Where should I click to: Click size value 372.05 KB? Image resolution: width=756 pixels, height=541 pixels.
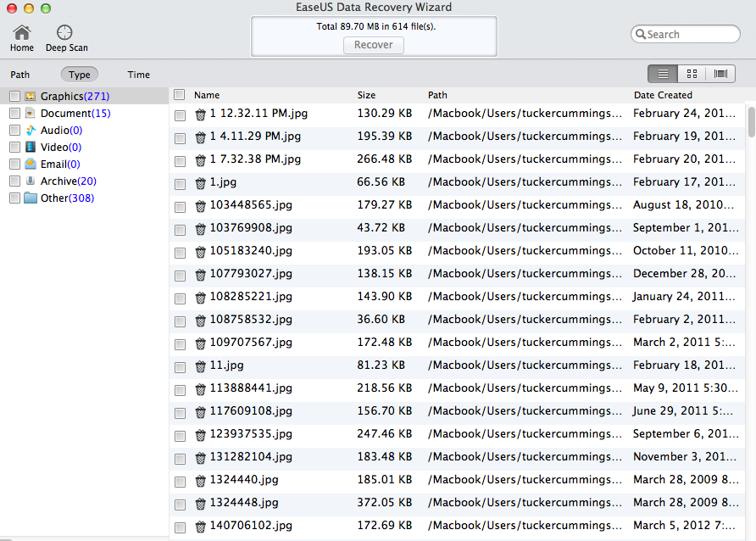384,503
